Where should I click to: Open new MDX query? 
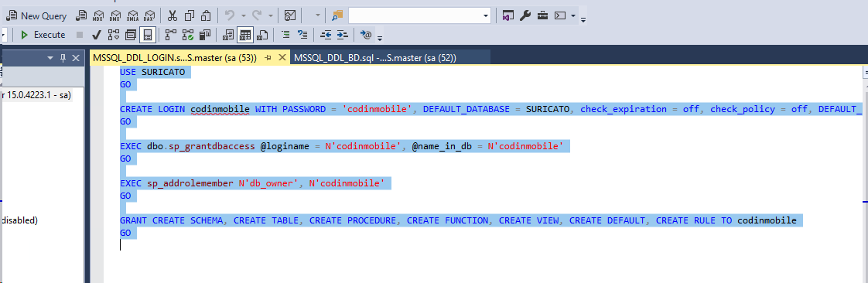coord(97,16)
